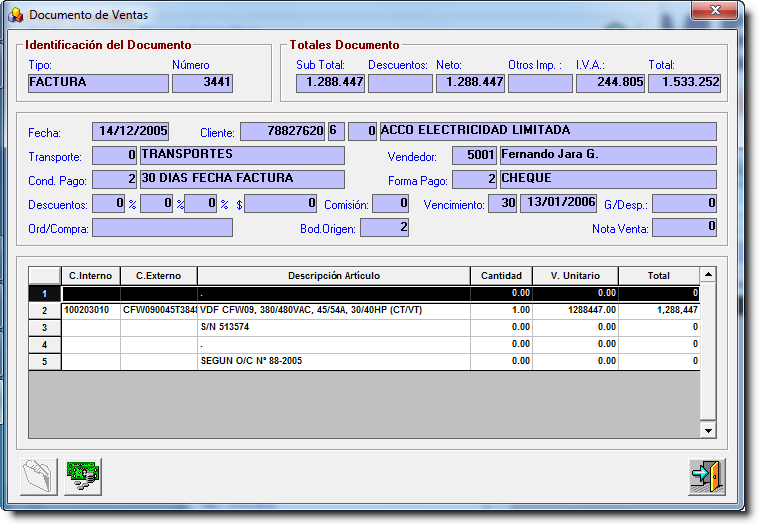
Task: Click the 30 DIAS FECHA FACTURA field
Action: pyautogui.click(x=243, y=179)
